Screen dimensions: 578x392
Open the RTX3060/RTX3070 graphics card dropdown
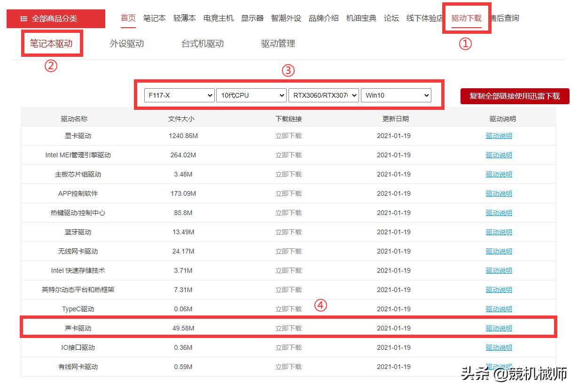(x=323, y=95)
